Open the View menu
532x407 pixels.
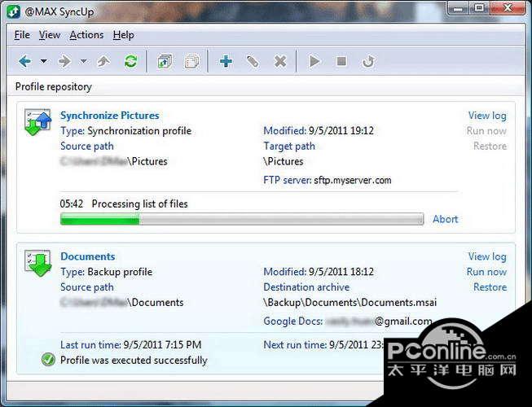click(50, 35)
